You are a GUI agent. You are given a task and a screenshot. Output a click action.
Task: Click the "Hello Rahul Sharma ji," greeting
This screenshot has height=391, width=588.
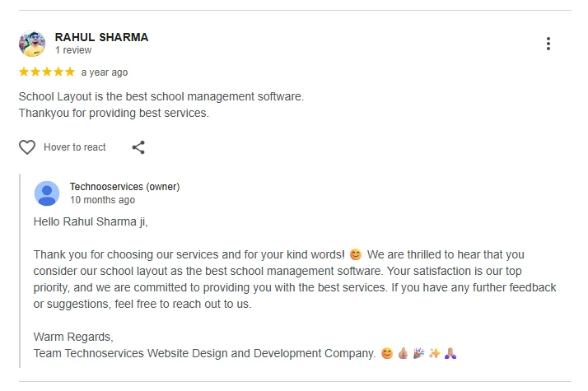tap(91, 221)
